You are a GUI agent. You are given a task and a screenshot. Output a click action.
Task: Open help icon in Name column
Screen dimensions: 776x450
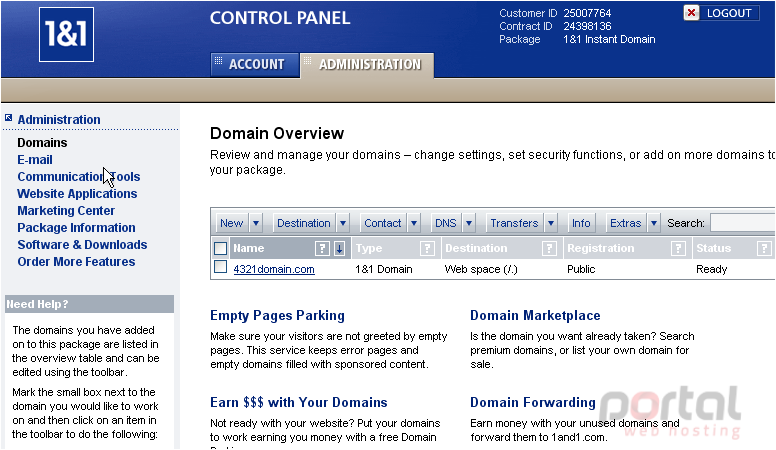tap(322, 249)
